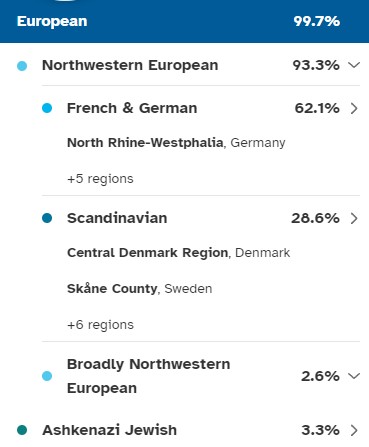Open North Rhine-Westphalia, Germany region
The image size is (369, 447).
coord(176,143)
